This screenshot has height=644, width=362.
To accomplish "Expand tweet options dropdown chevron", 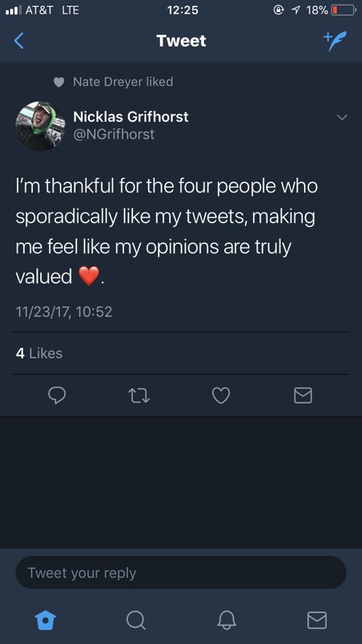I will pos(342,118).
